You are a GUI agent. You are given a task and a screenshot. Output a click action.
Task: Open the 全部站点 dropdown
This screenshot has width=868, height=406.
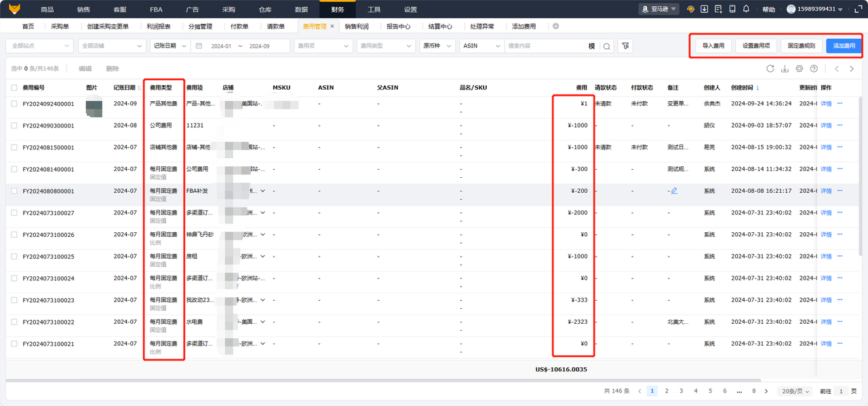point(39,46)
